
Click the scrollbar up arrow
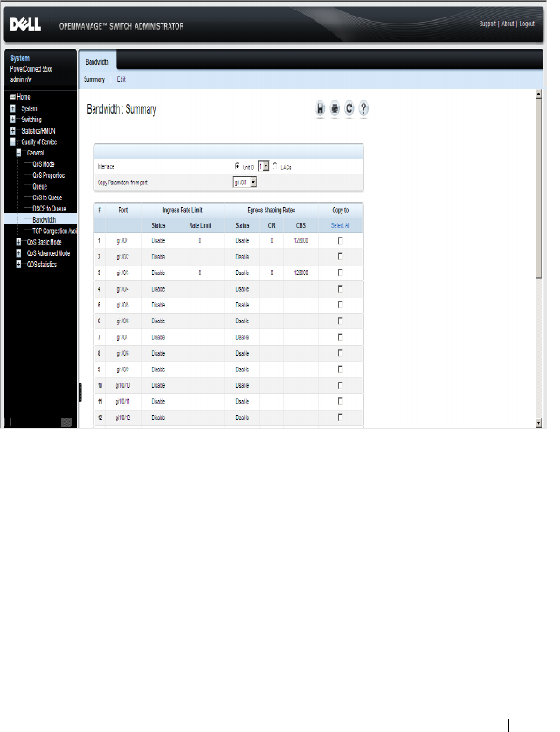pos(538,94)
